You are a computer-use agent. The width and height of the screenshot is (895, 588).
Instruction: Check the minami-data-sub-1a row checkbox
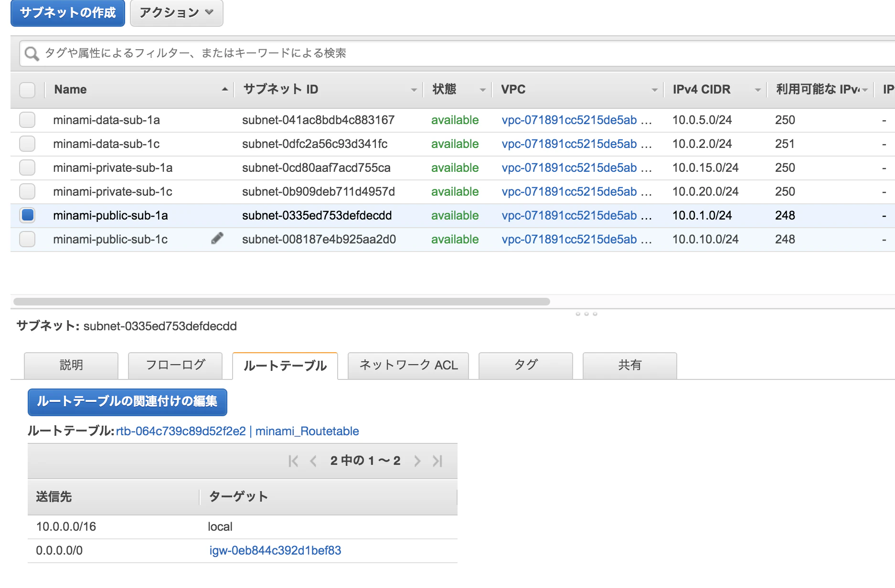27,120
